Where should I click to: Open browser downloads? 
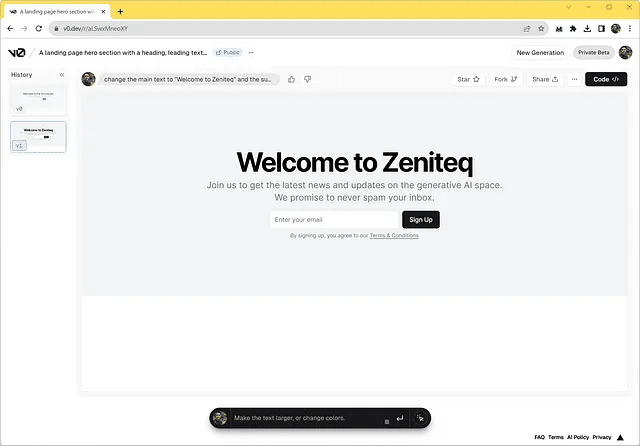pos(587,29)
